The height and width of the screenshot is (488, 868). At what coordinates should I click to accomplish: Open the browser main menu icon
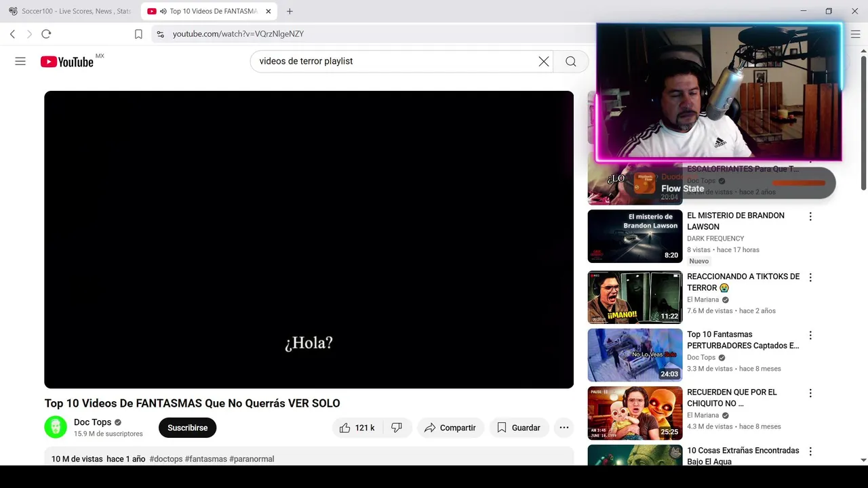855,34
